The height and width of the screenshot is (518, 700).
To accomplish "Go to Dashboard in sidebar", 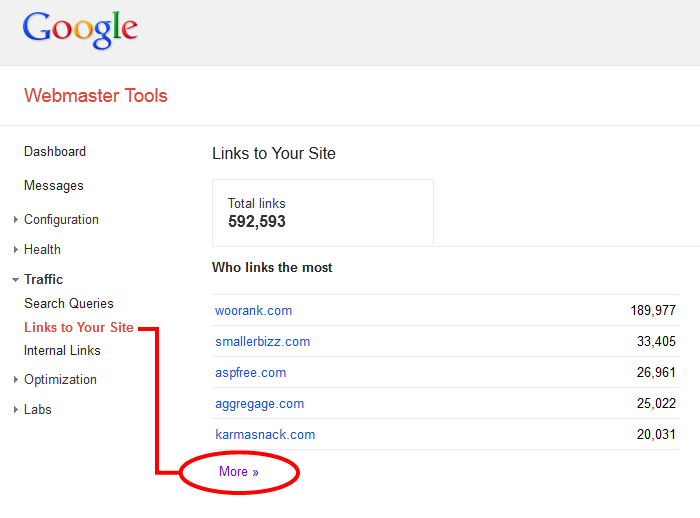I will (55, 151).
